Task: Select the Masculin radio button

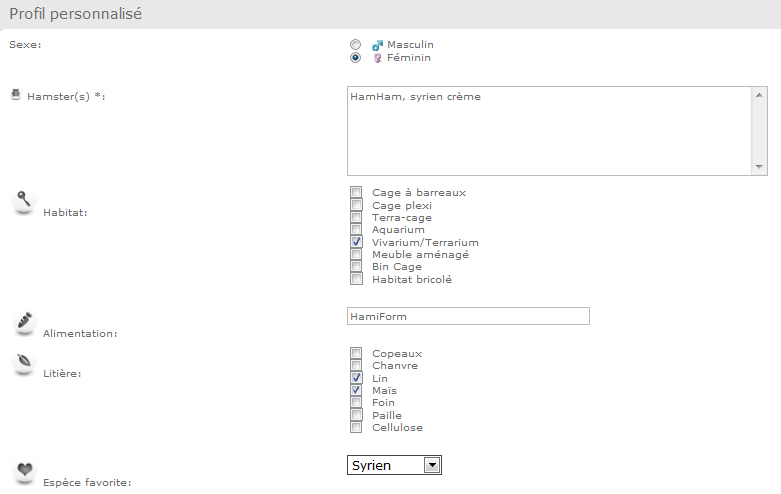Action: click(355, 45)
